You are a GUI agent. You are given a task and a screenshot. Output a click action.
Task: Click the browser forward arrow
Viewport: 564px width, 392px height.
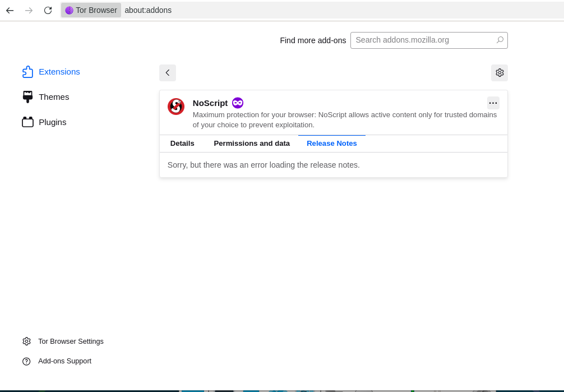[29, 11]
